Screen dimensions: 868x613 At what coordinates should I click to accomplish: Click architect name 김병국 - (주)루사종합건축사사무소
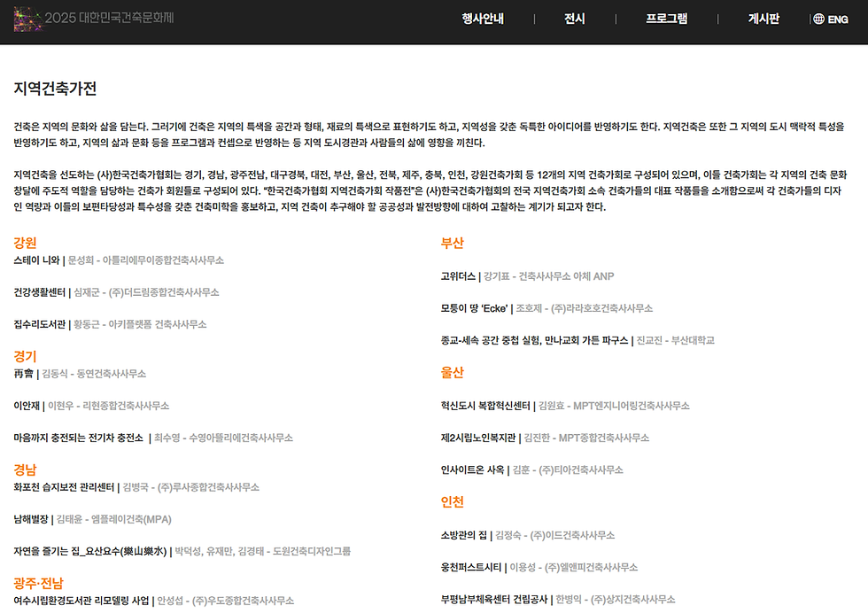pyautogui.click(x=190, y=487)
